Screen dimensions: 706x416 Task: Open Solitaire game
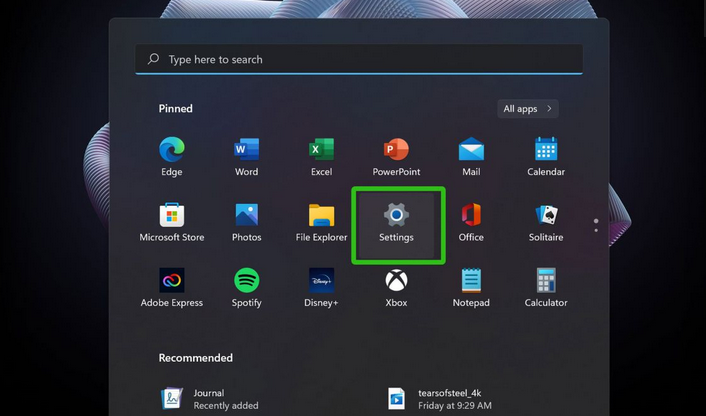(x=546, y=222)
